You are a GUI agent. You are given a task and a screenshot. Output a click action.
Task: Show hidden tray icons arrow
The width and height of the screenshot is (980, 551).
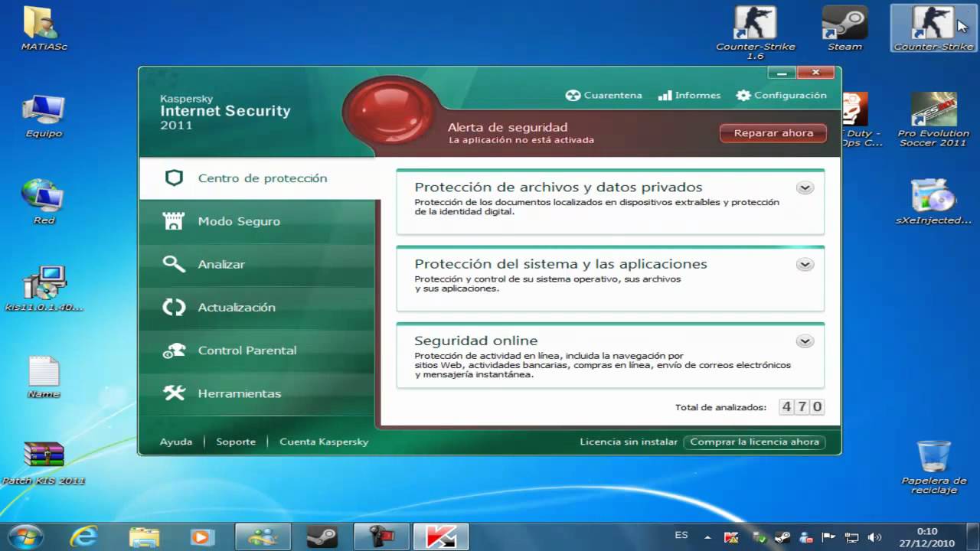point(707,537)
